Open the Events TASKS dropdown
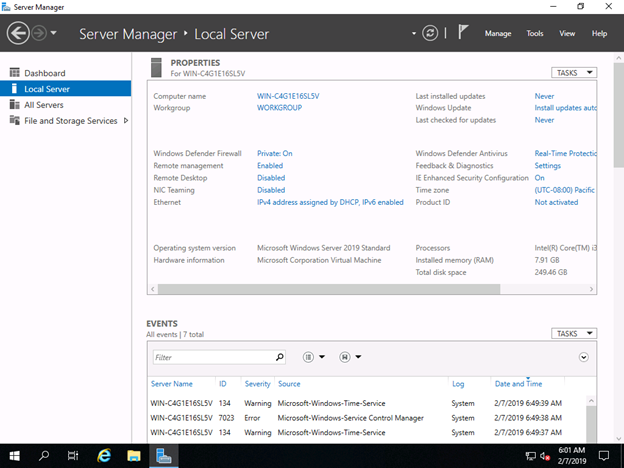 (574, 333)
